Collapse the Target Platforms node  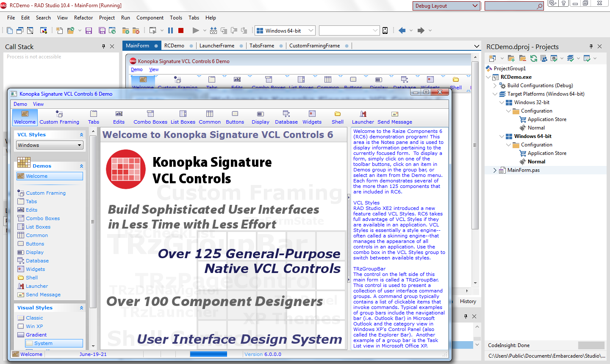tap(495, 94)
